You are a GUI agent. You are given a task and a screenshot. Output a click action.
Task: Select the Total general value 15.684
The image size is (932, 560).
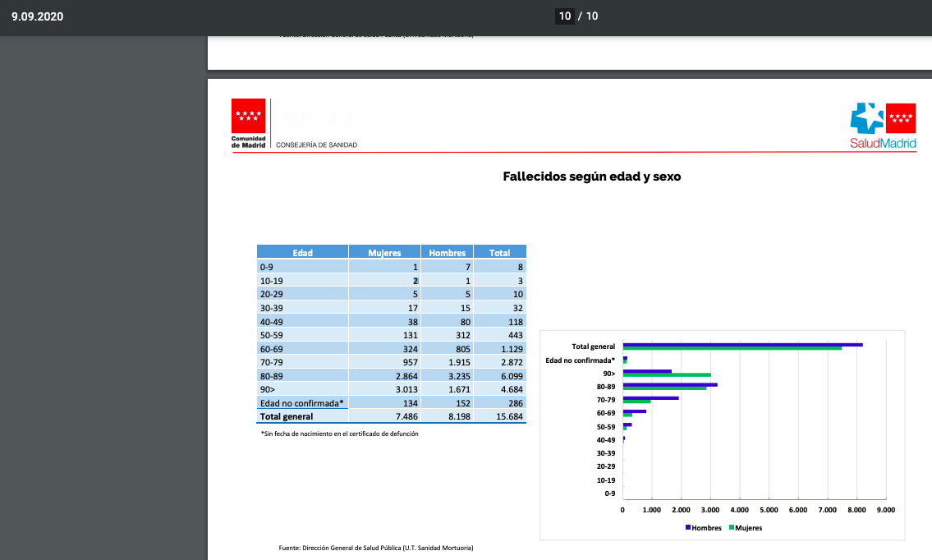pyautogui.click(x=507, y=416)
